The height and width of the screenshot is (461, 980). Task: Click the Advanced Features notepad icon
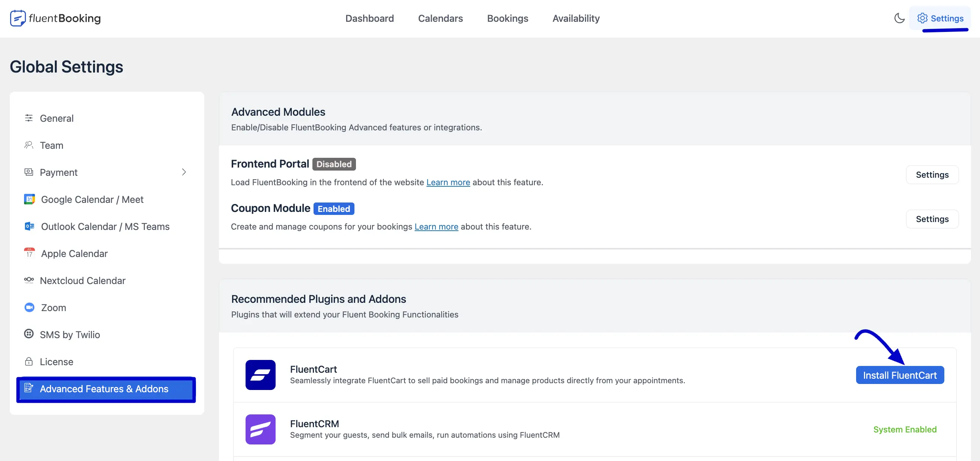coord(29,388)
